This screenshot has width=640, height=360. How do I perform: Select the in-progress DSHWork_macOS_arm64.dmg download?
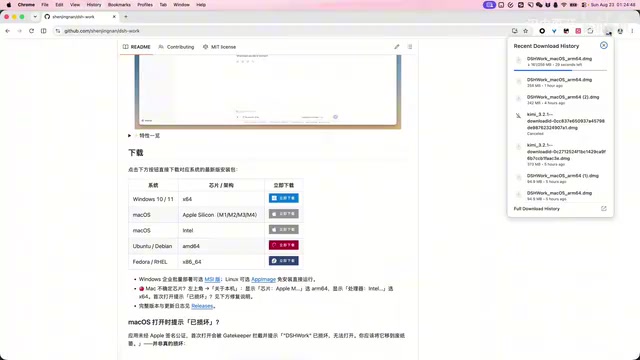coord(560,61)
